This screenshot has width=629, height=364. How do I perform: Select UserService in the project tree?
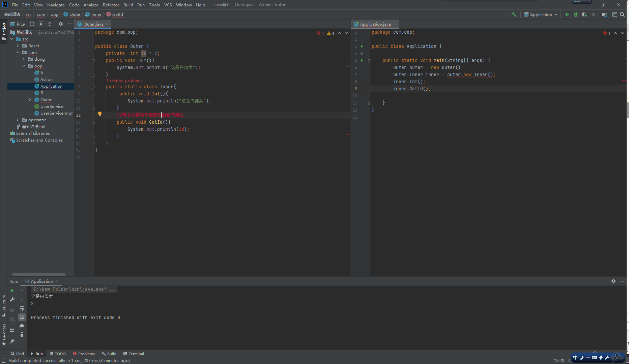click(x=52, y=107)
